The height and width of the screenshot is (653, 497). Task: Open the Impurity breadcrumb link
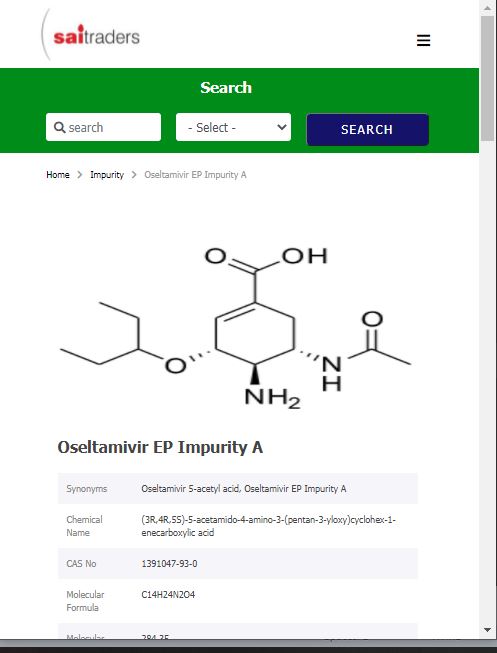107,175
